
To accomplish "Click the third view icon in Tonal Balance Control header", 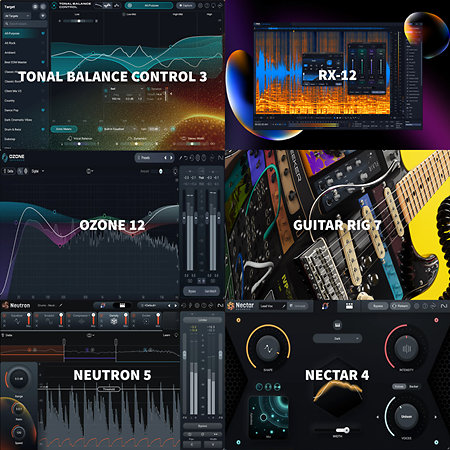I will coord(117,5).
